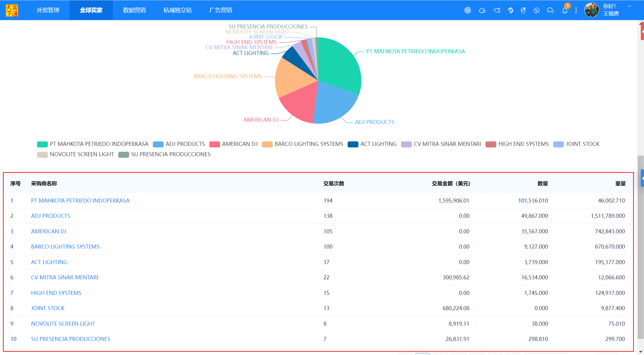The height and width of the screenshot is (355, 644).
Task: Click the bird icon in the header
Action: coord(497,10)
